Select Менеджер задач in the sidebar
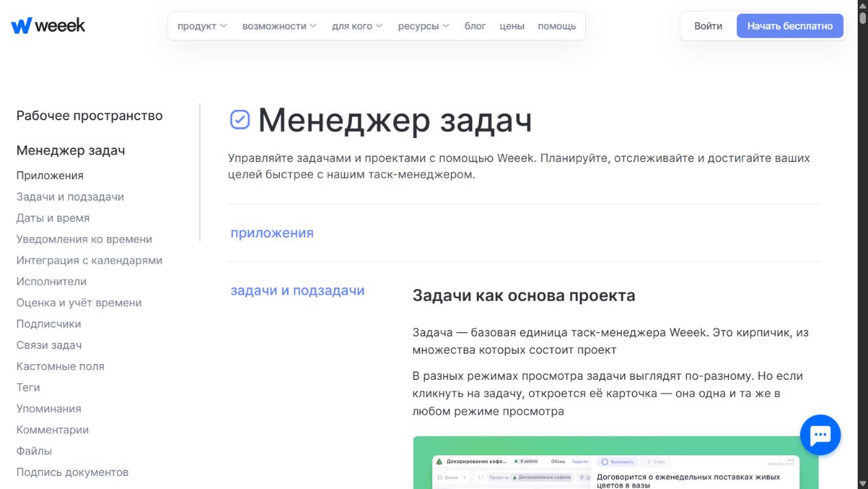 tap(71, 150)
